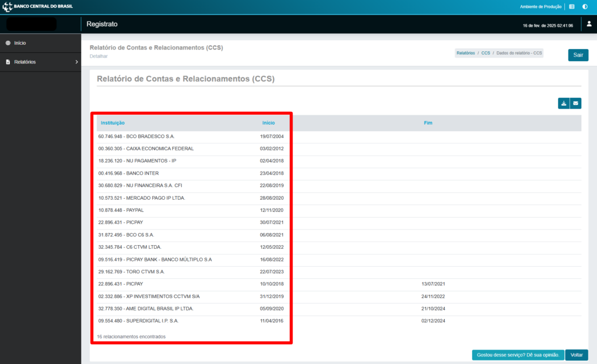Select PICPAY's start date 30/07/2021
The image size is (597, 364).
272,222
